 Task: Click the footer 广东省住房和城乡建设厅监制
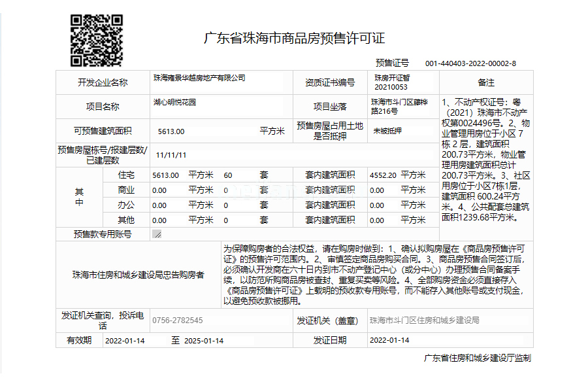(x=478, y=358)
